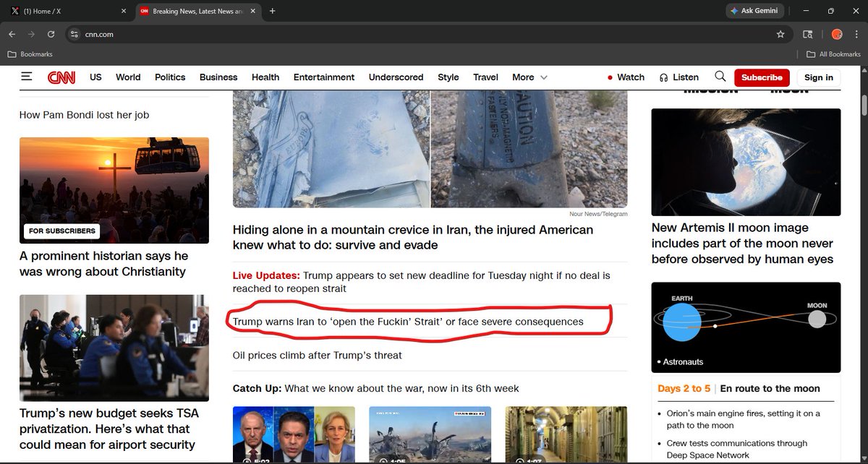The height and width of the screenshot is (464, 868).
Task: Reload the cnn.com page
Action: point(51,34)
